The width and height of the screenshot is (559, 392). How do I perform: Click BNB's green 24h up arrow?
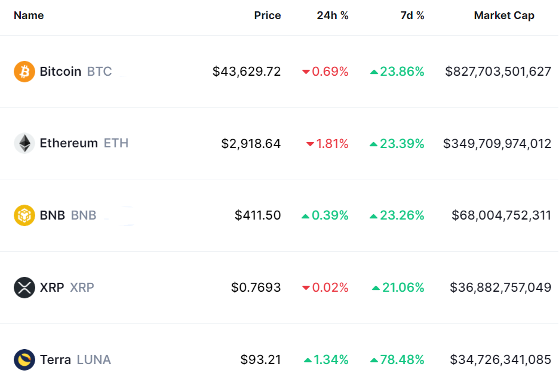[306, 215]
